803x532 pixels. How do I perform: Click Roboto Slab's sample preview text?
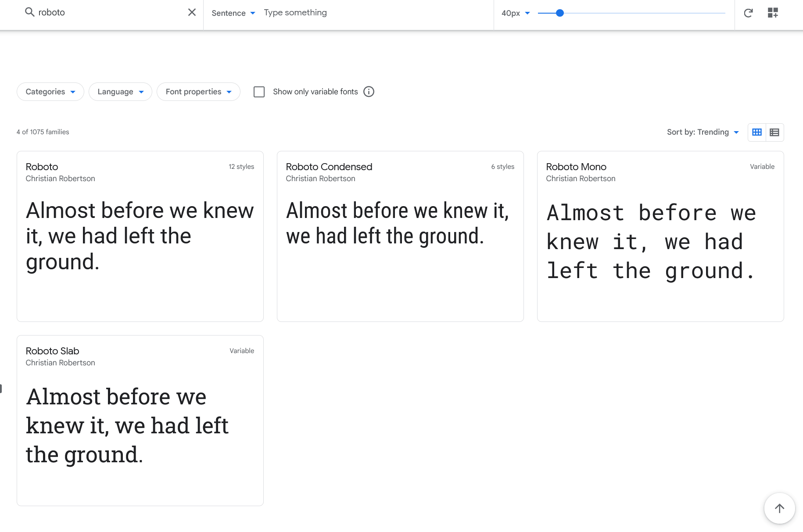[x=127, y=425]
